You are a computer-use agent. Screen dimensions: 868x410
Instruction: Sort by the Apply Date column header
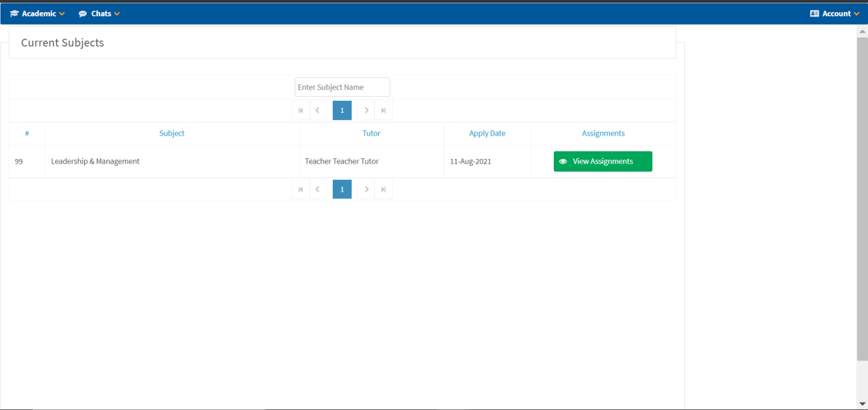pos(487,134)
